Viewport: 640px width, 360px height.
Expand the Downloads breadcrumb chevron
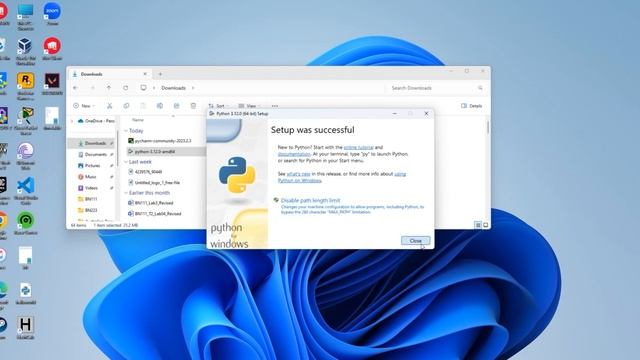(193, 88)
